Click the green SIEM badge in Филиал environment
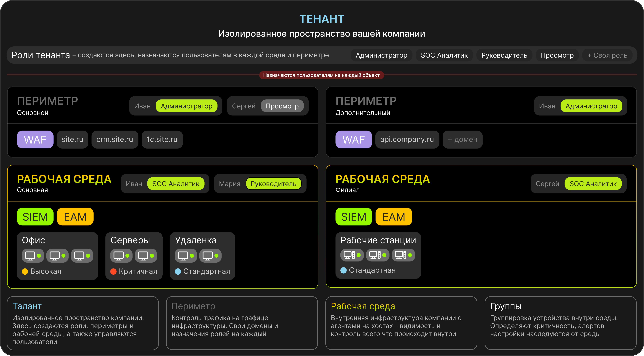This screenshot has height=356, width=644. point(354,217)
